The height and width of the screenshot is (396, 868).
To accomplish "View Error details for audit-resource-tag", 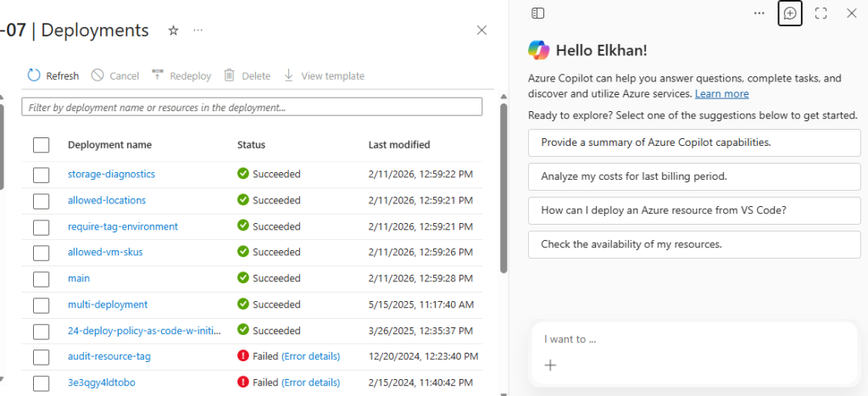I will [x=310, y=357].
